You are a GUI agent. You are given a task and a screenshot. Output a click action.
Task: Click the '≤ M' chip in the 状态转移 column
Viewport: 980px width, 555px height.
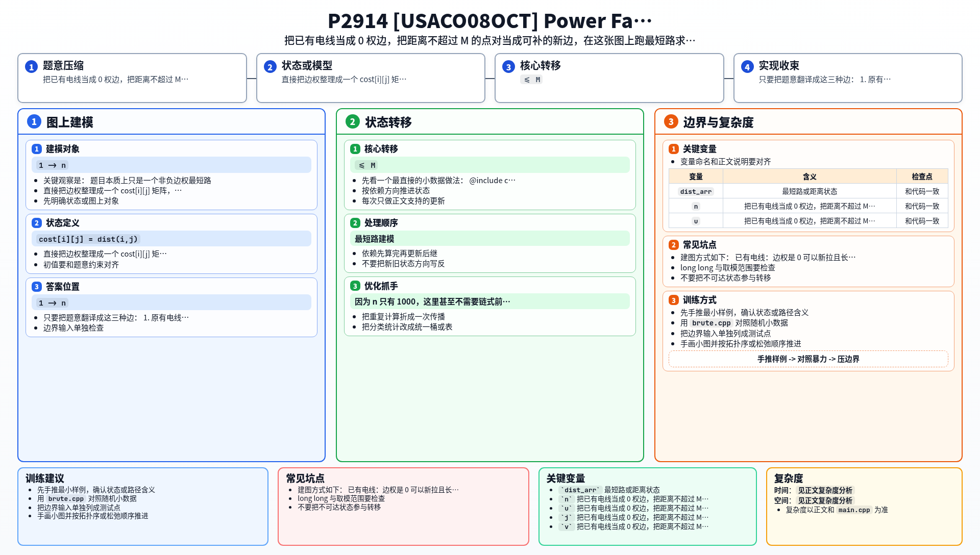click(367, 165)
